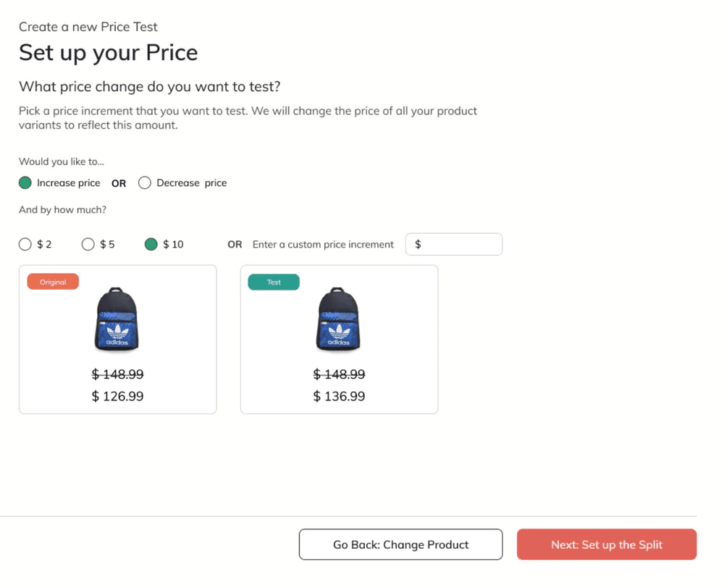Click the Enter a custom price increment label
Image resolution: width=724 pixels, height=588 pixels.
click(323, 244)
